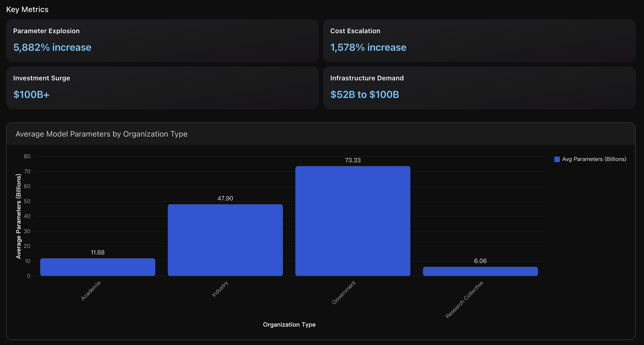Image resolution: width=644 pixels, height=345 pixels.
Task: Select the Cost Escalation metric card
Action: pos(479,40)
